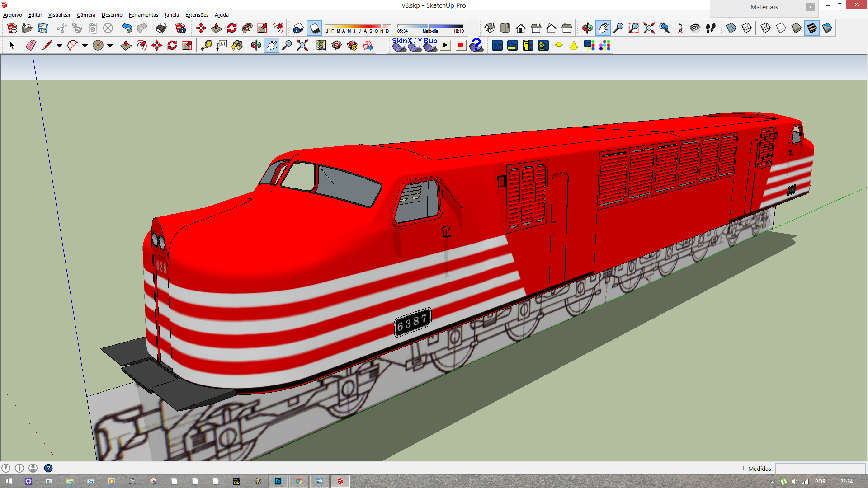
Task: Enable Hidden Line face style
Action: coord(781,28)
